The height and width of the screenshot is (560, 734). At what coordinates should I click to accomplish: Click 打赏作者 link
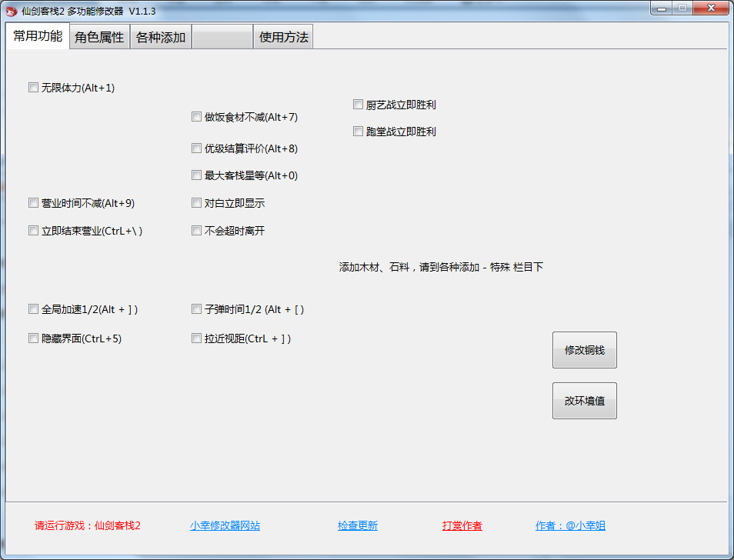pos(462,525)
